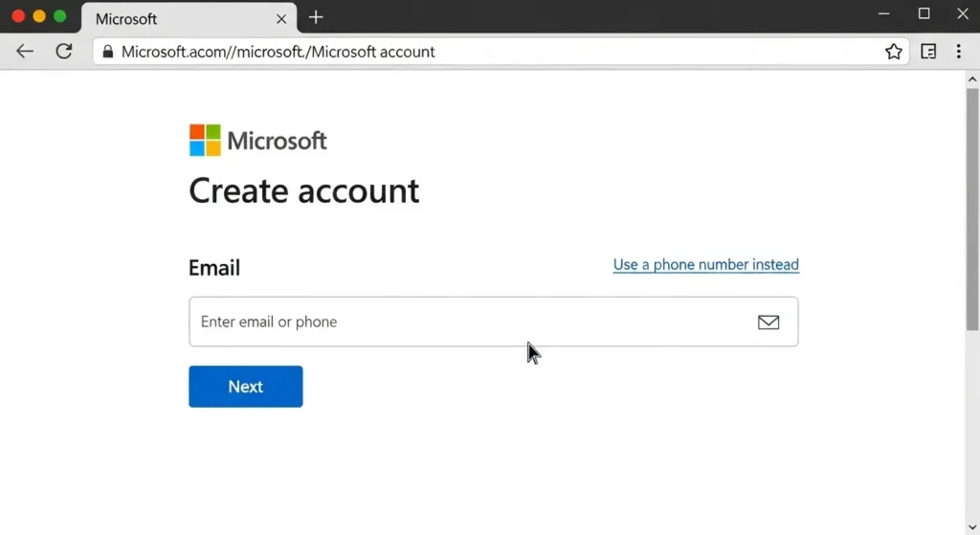The image size is (980, 535).
Task: Open Use a phone number instead link
Action: (x=705, y=264)
